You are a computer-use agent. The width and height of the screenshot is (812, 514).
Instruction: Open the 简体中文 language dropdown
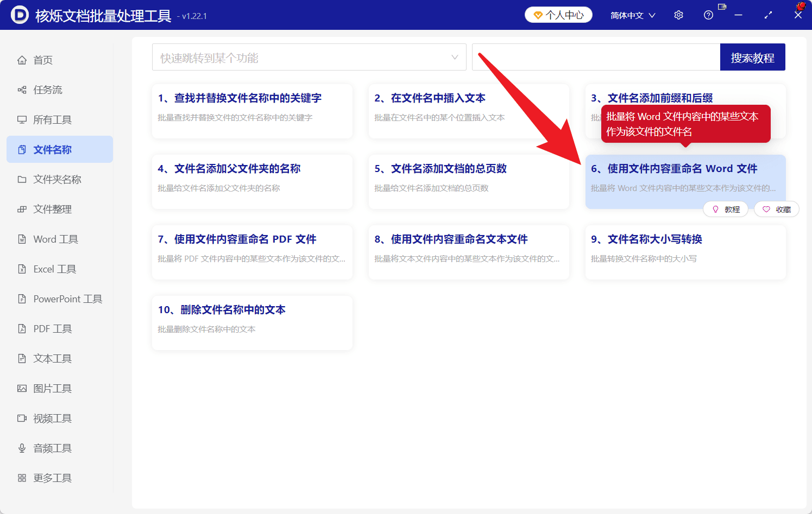click(633, 15)
